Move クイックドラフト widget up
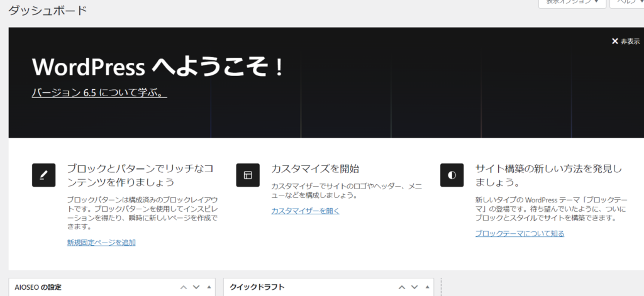The image size is (644, 296). (x=402, y=287)
